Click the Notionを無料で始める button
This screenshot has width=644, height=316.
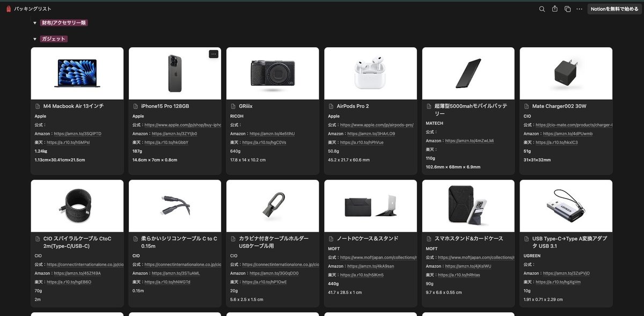[614, 9]
